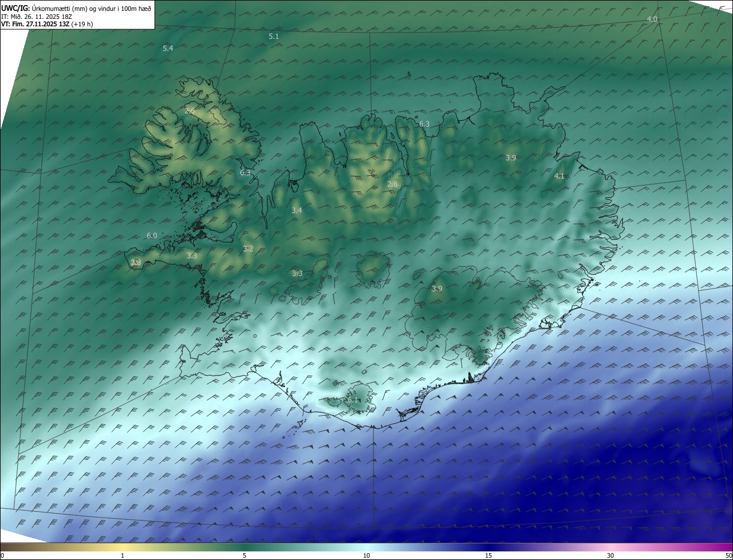Click the 3.2 precipitation value label
The width and height of the screenshot is (733, 560).
[247, 249]
